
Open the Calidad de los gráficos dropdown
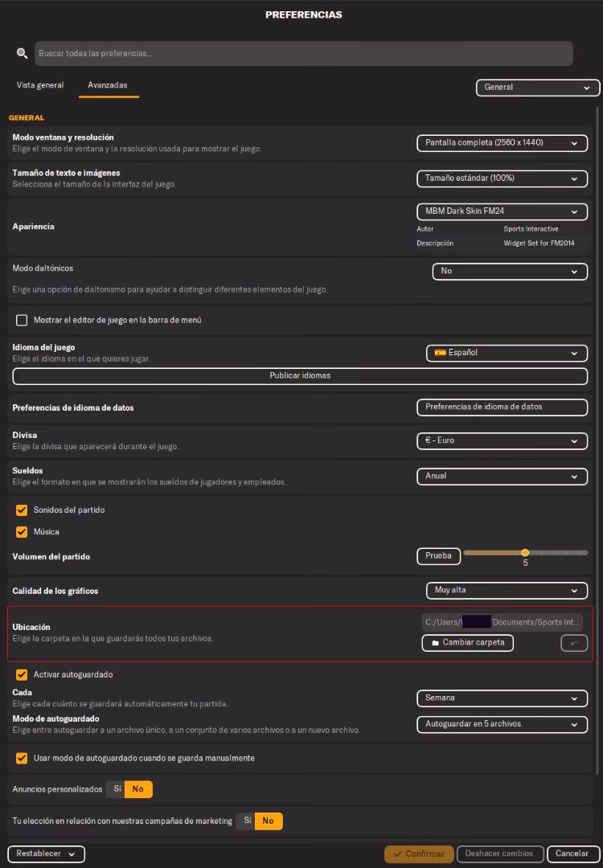pos(506,591)
